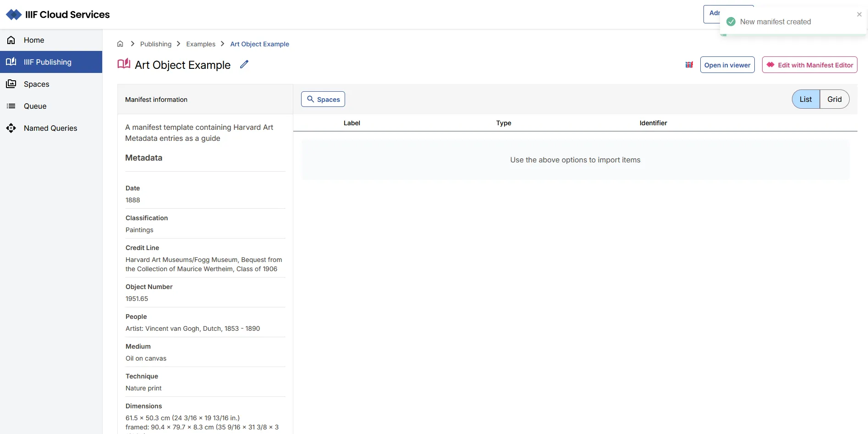868x434 pixels.
Task: Open the Examples breadcrumb link
Action: 201,44
